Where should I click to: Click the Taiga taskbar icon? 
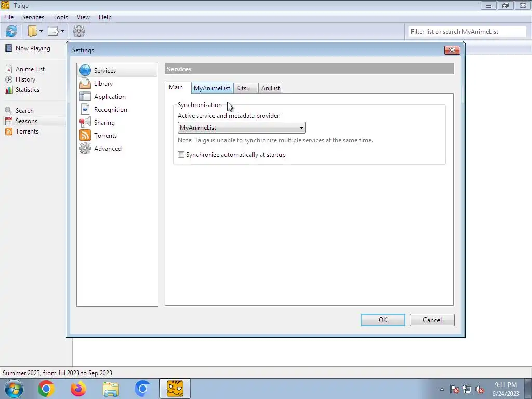coord(175,389)
